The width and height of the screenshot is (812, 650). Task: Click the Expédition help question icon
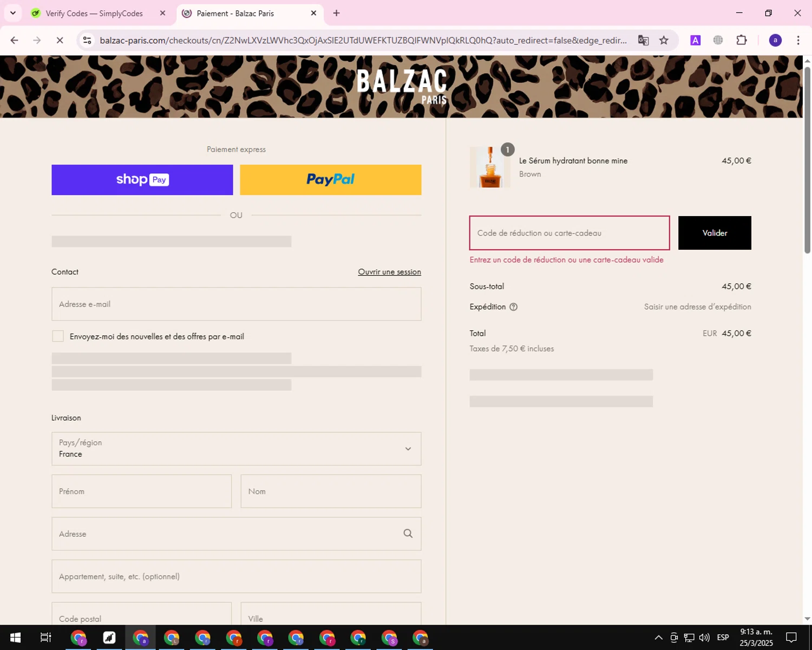pos(513,307)
